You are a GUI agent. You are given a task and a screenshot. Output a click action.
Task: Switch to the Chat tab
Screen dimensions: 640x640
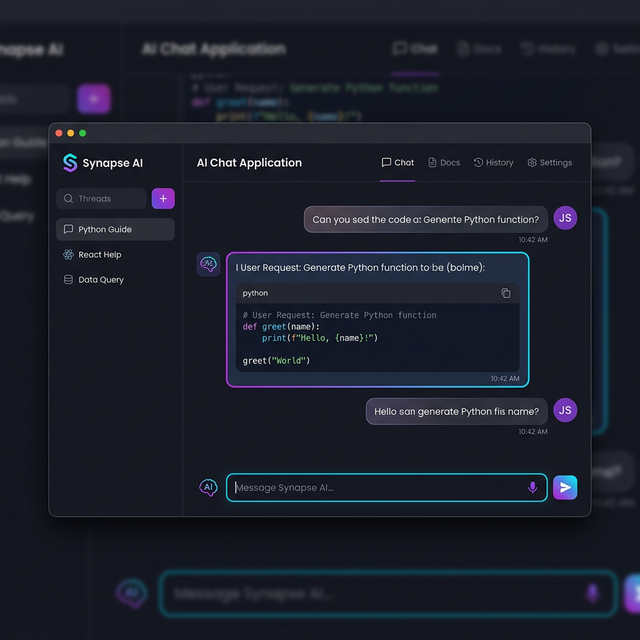(x=398, y=163)
